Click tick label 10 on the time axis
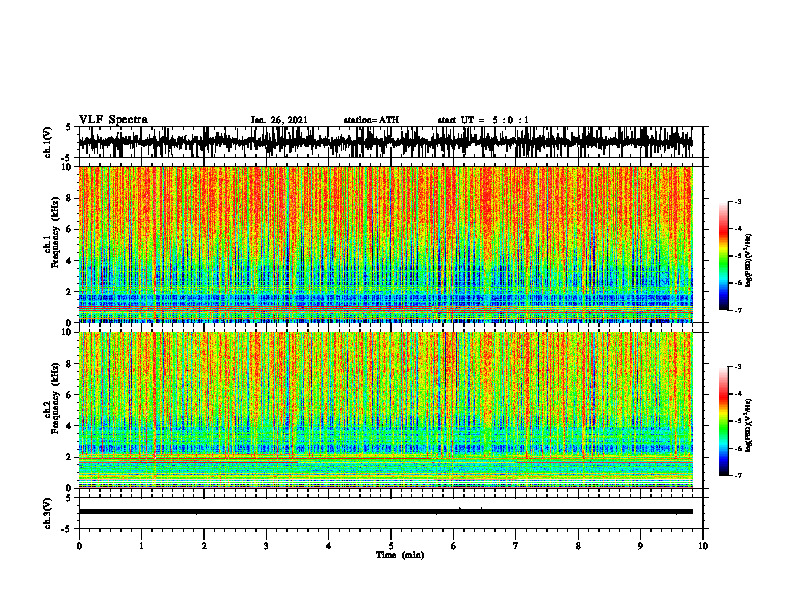Viewport: 792px width, 612px height. [x=703, y=546]
